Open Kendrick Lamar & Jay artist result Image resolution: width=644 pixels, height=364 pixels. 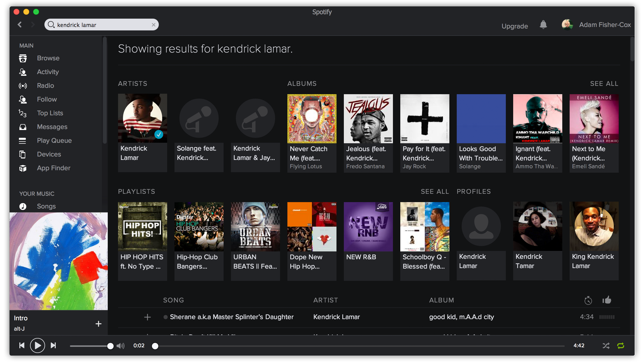[x=255, y=133]
